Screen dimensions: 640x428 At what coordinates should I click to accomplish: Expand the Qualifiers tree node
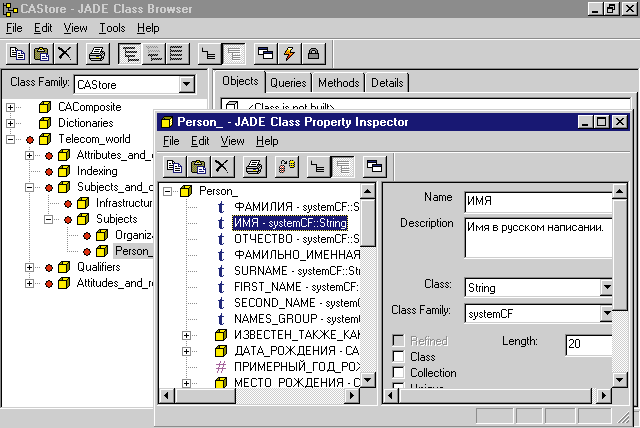pos(29,268)
